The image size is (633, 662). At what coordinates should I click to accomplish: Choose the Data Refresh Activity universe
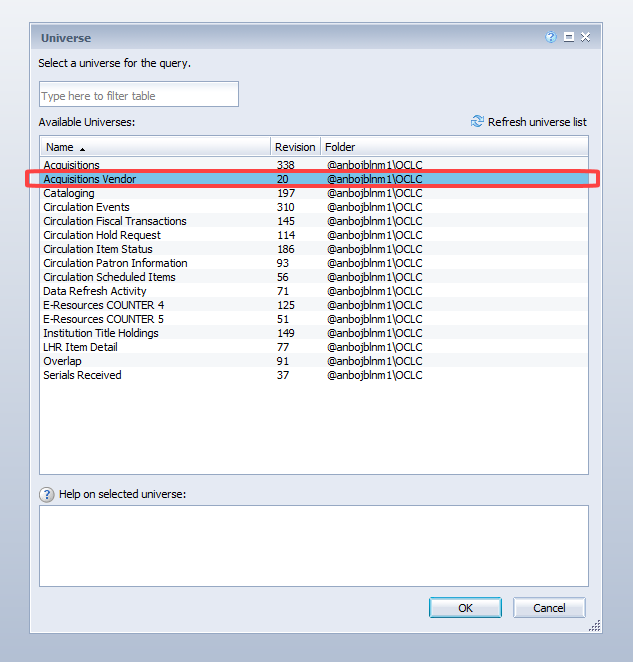[314, 291]
